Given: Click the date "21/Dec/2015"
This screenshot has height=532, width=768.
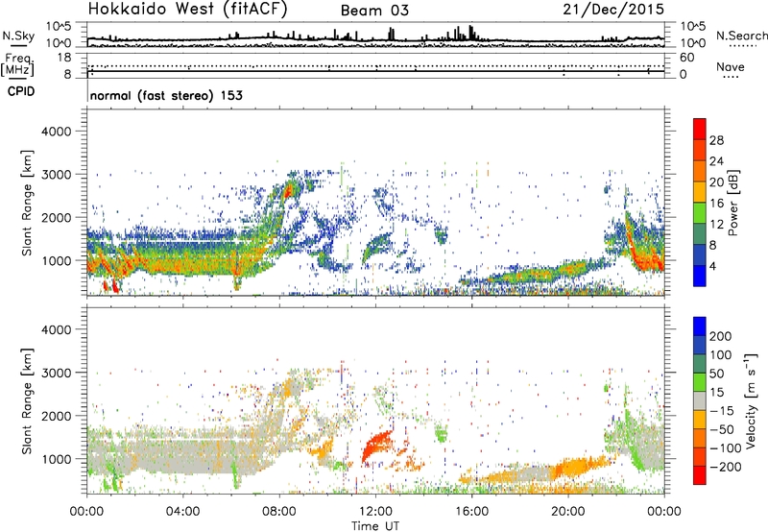Looking at the screenshot, I should tap(613, 10).
